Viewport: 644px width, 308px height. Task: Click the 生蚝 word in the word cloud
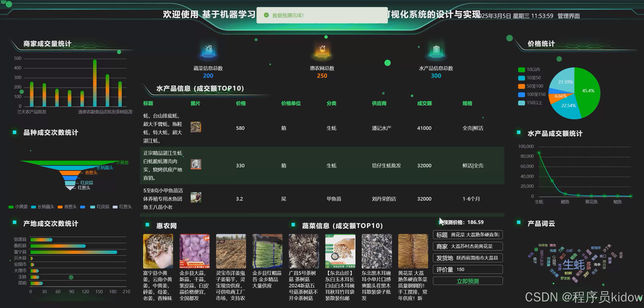pos(574,264)
